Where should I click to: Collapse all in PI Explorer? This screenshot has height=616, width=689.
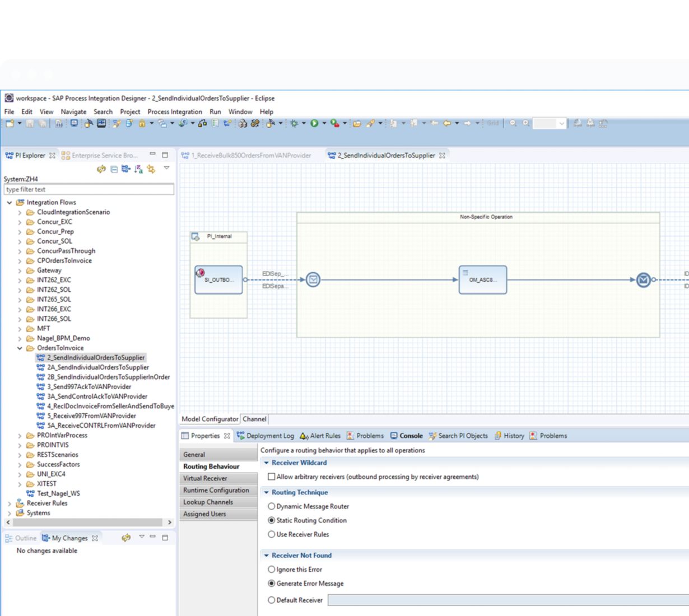114,169
